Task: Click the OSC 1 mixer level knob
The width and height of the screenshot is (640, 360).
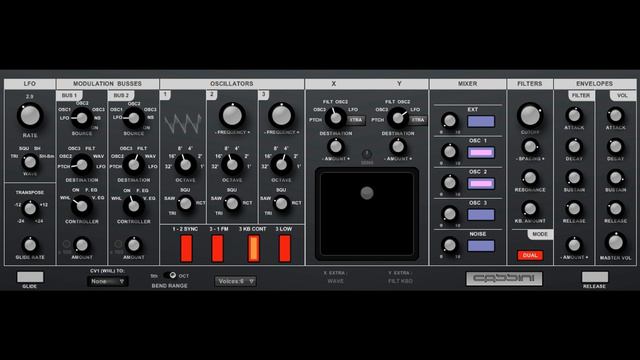Action: click(x=450, y=151)
